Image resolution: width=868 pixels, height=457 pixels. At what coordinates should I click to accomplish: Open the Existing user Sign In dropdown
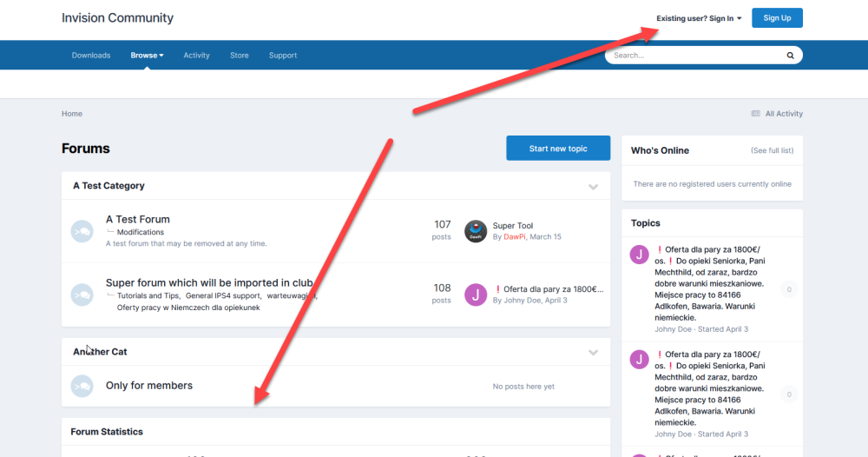[x=699, y=18]
